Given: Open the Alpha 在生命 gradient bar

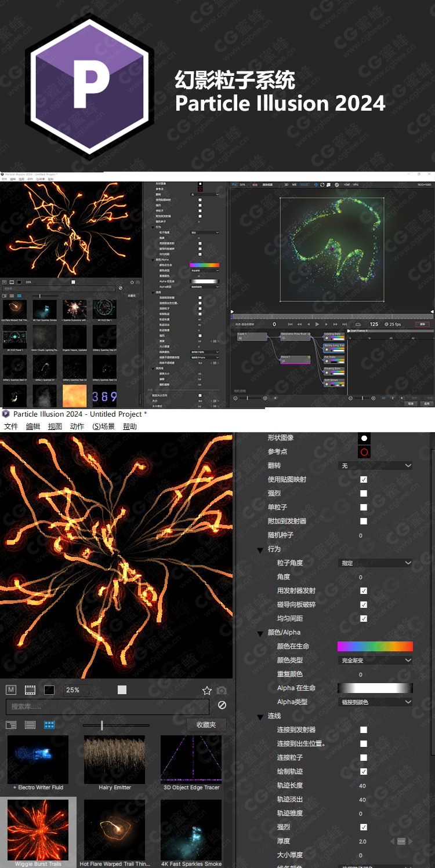Looking at the screenshot, I should click(x=375, y=688).
